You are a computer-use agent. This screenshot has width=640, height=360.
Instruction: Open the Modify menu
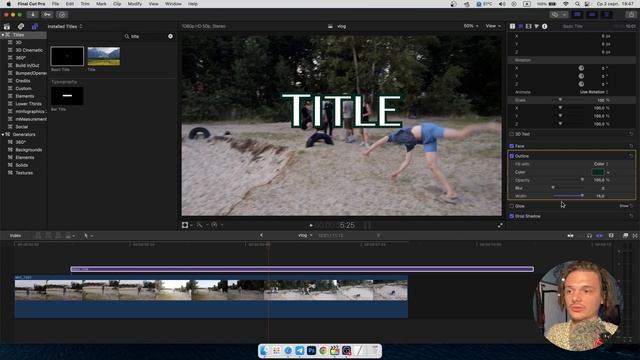135,4
